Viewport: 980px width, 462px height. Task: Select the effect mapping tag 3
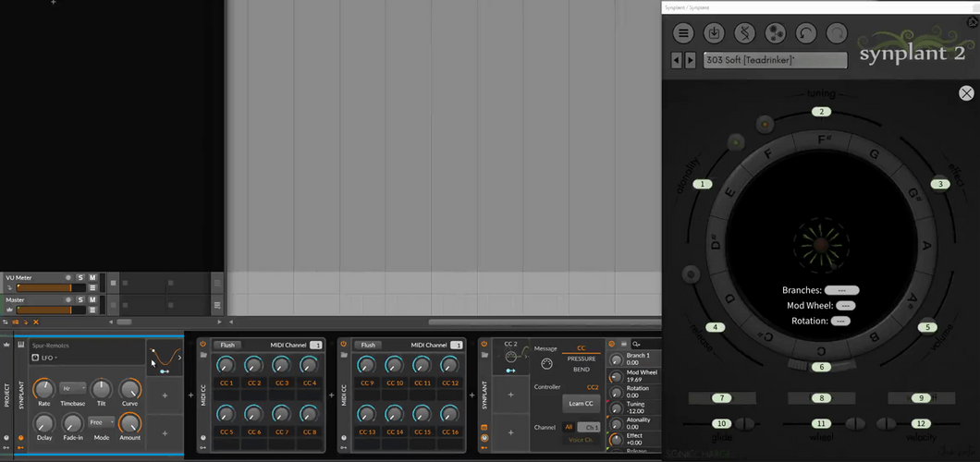(940, 184)
